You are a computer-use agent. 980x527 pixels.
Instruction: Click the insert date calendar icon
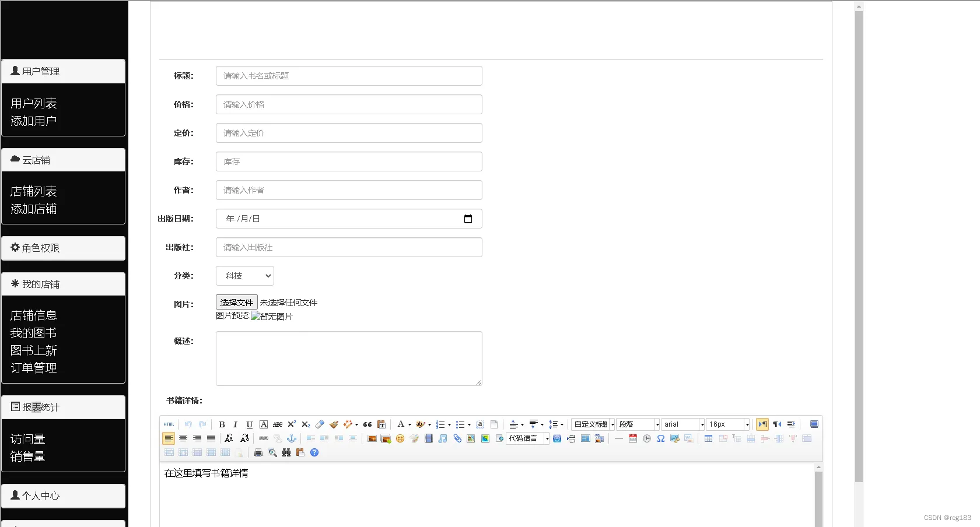point(633,438)
